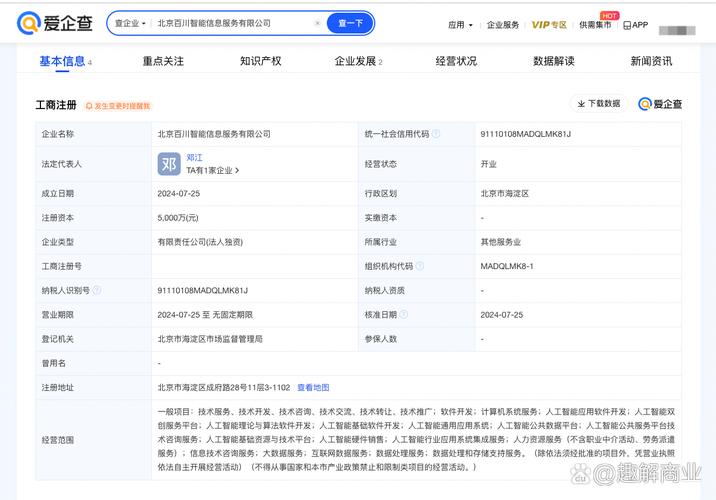Click the 纳税人识别号 help icon
716x500 pixels.
(97, 290)
